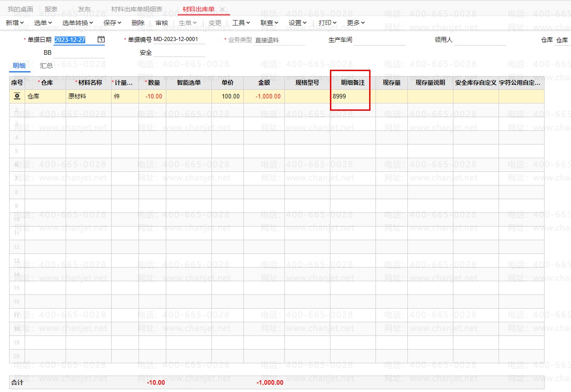Click the 仓库 cell in row 1

point(45,97)
